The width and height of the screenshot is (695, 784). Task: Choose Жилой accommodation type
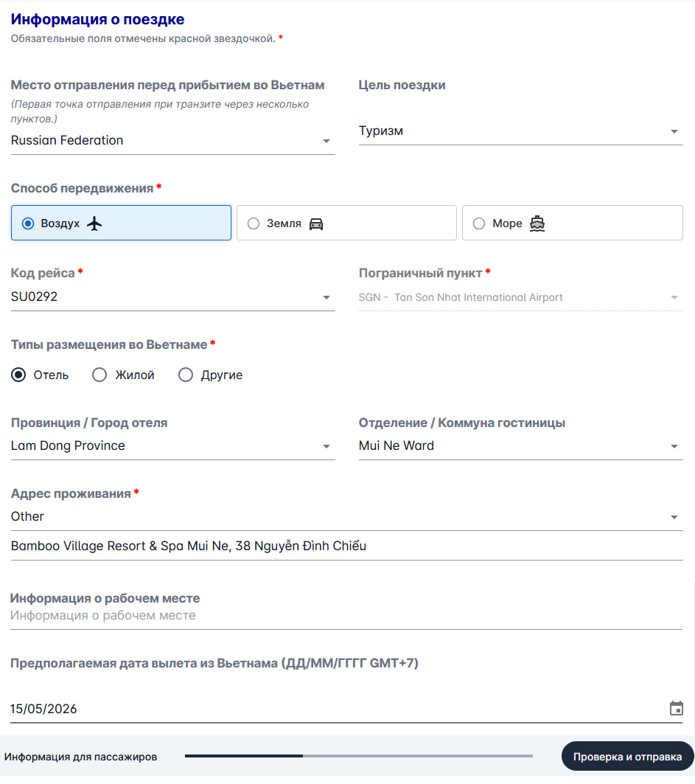click(99, 375)
